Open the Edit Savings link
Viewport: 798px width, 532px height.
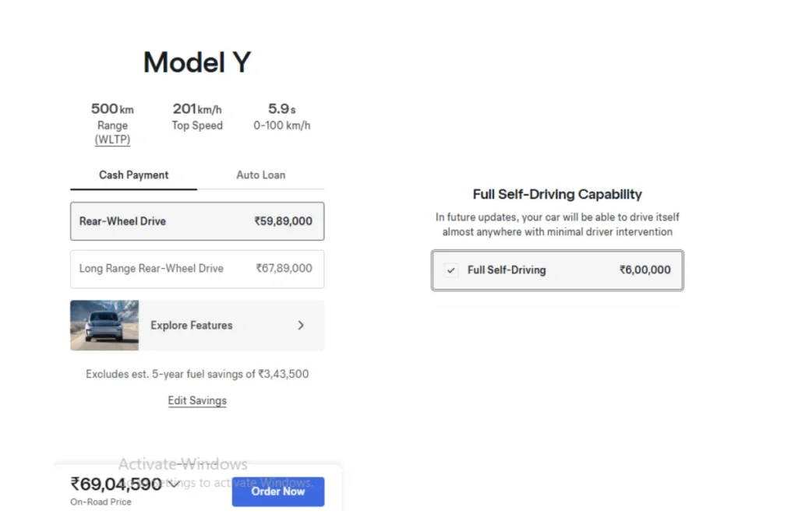[x=197, y=400]
